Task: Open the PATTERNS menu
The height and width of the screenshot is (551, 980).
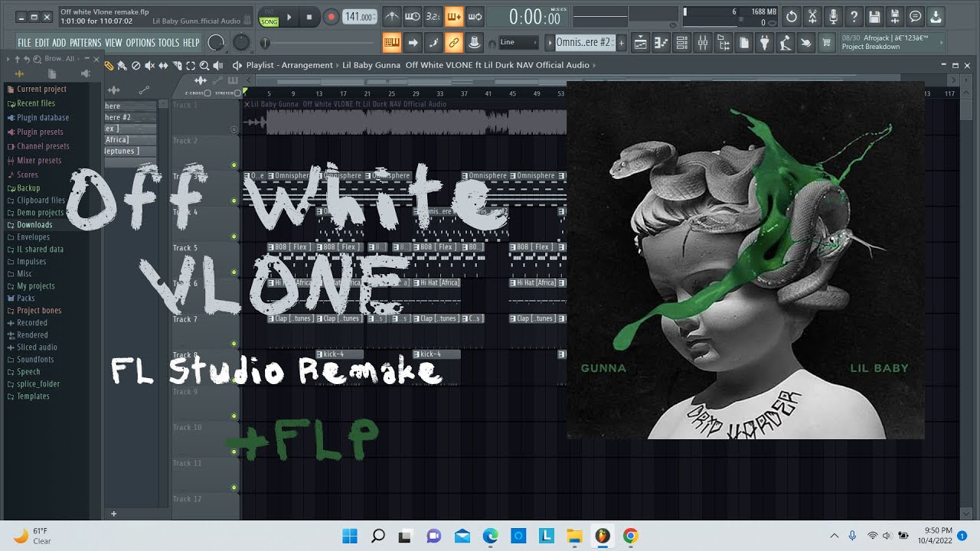Action: (x=86, y=43)
